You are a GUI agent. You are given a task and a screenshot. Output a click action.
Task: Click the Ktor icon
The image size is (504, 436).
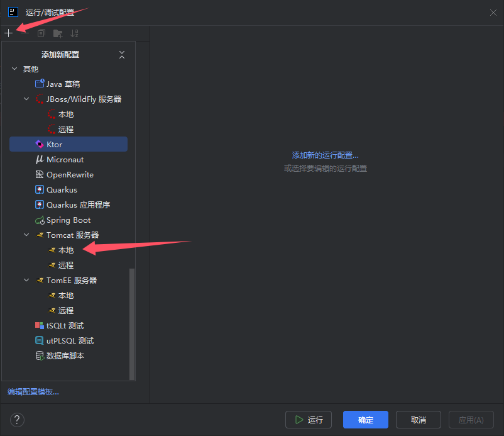tap(40, 144)
